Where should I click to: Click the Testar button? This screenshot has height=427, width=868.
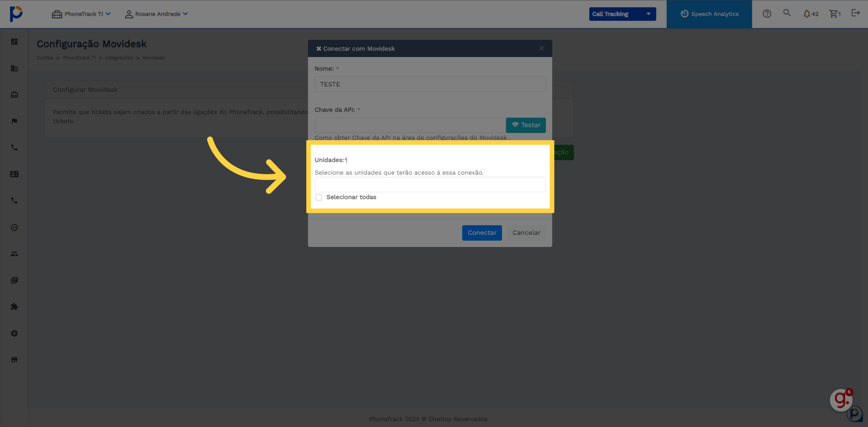526,125
